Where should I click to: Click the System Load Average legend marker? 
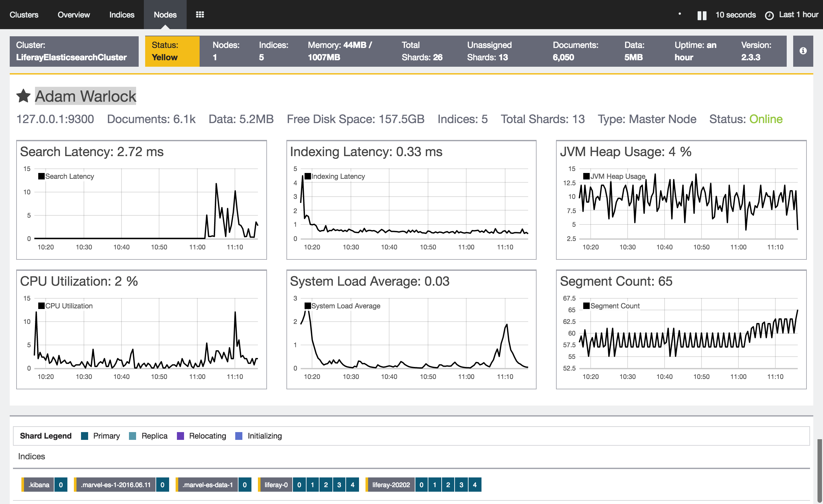[x=307, y=305]
